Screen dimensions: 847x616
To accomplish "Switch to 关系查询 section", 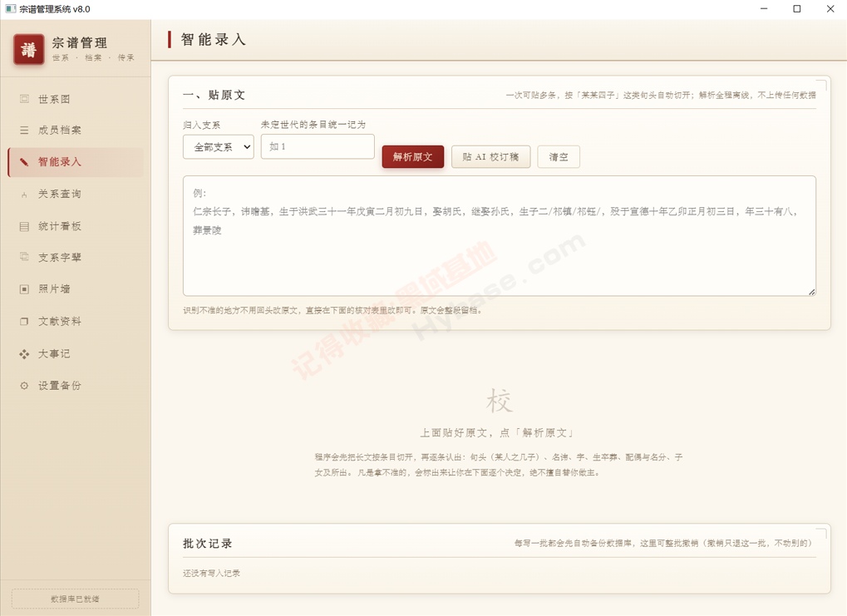I will pyautogui.click(x=76, y=194).
